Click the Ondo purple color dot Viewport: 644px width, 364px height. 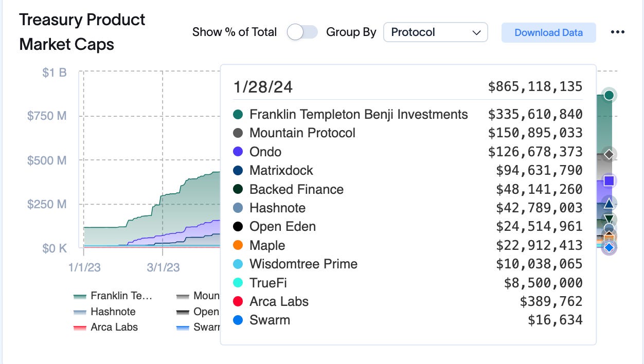(238, 152)
